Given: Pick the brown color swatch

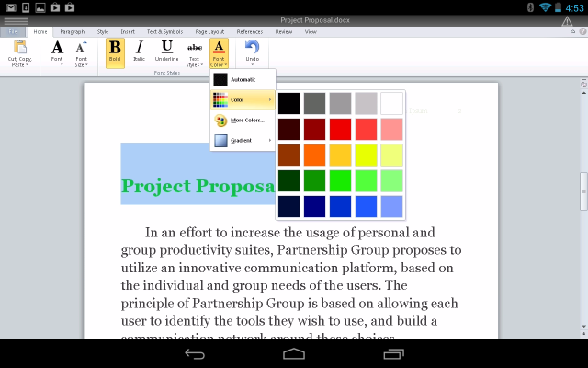Looking at the screenshot, I should coord(288,155).
